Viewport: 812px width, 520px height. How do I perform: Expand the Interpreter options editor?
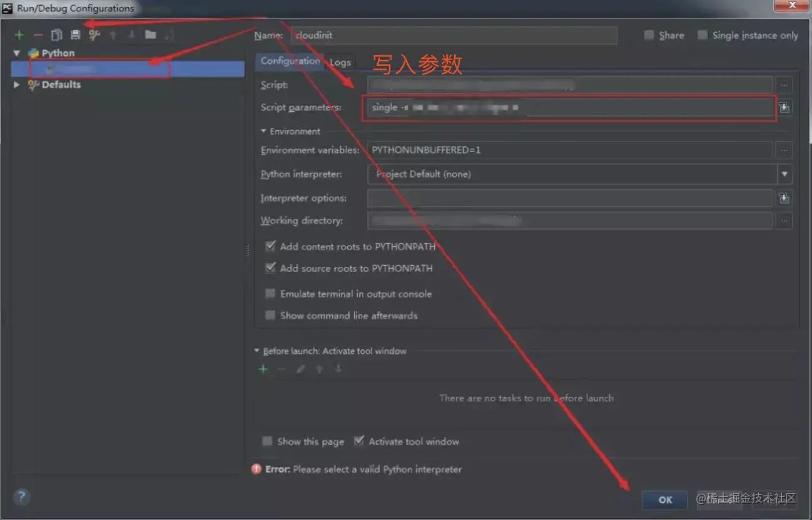(784, 199)
